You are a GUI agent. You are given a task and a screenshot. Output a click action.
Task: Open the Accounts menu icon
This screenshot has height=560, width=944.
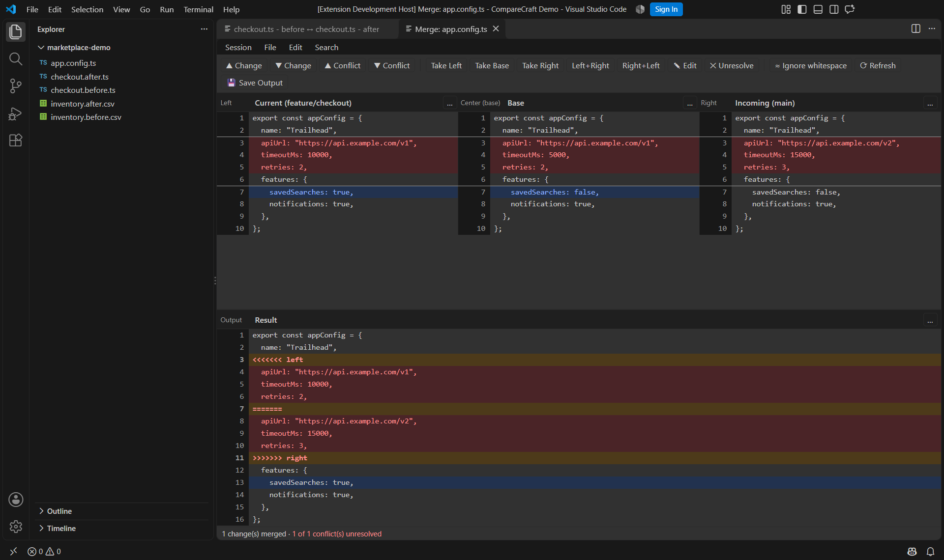point(16,500)
